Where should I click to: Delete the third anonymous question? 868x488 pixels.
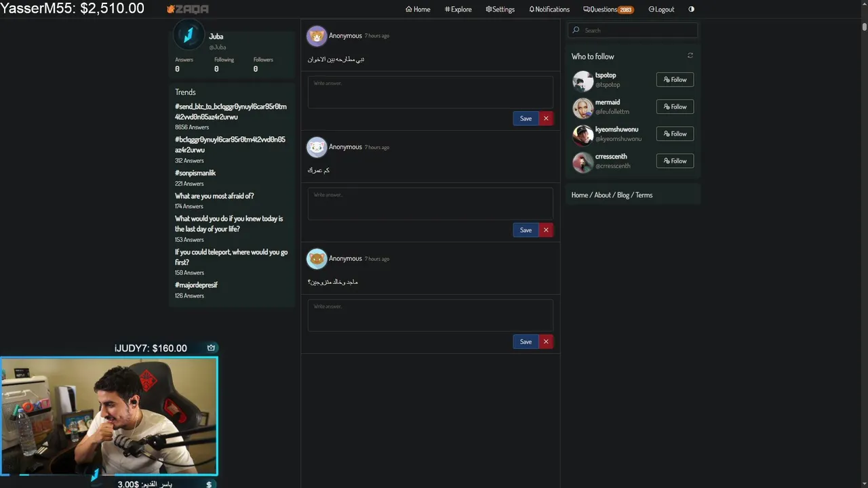[546, 342]
